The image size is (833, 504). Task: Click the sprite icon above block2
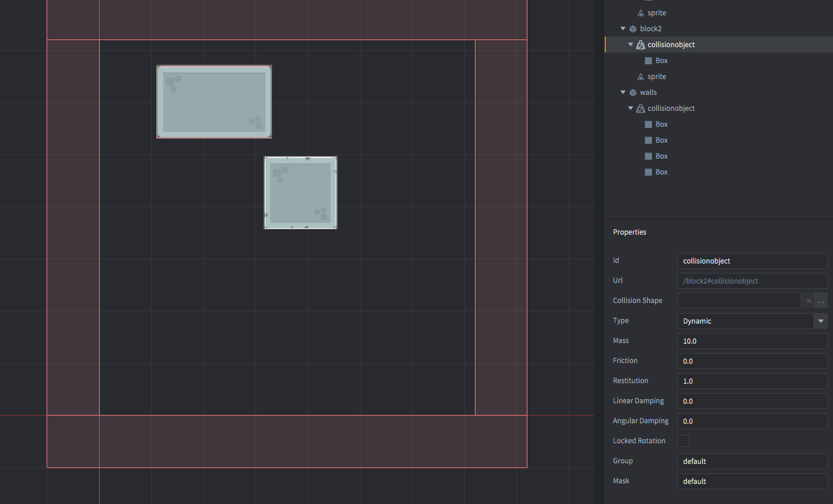click(641, 13)
